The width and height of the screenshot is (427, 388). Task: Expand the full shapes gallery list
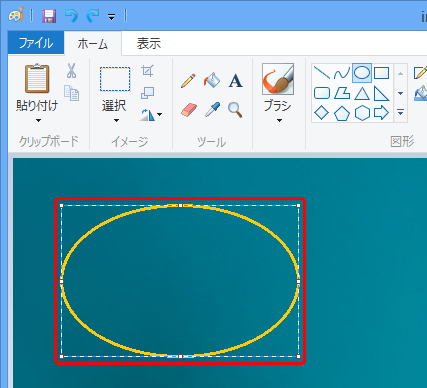[x=401, y=113]
